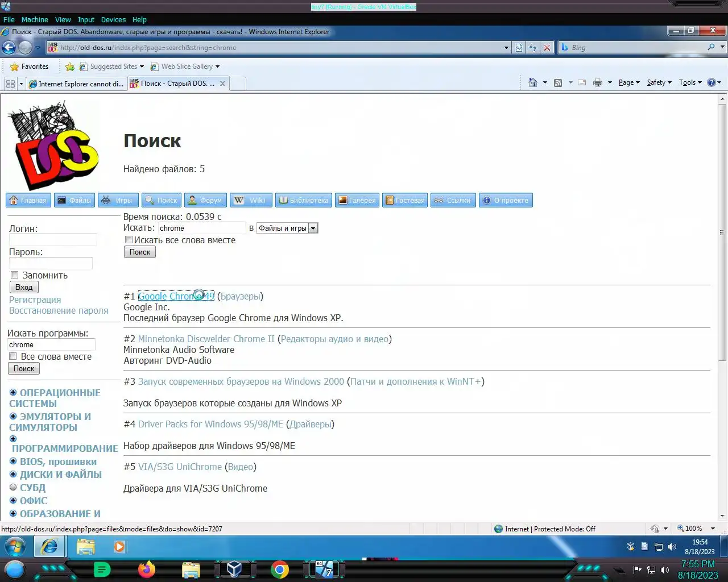The height and width of the screenshot is (582, 728).
Task: Open the Tools menu dropdown
Action: pyautogui.click(x=690, y=82)
